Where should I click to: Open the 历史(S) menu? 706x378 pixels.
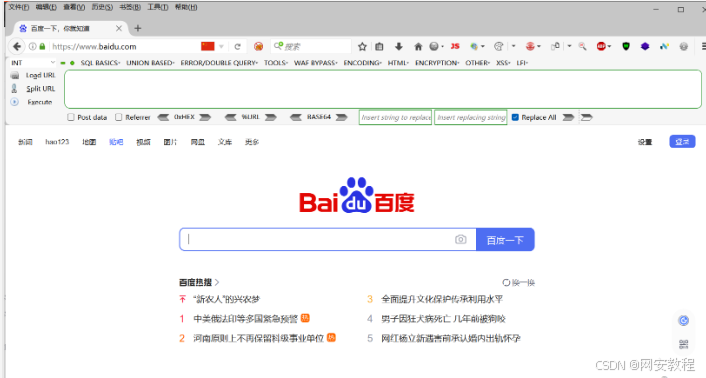[x=102, y=7]
